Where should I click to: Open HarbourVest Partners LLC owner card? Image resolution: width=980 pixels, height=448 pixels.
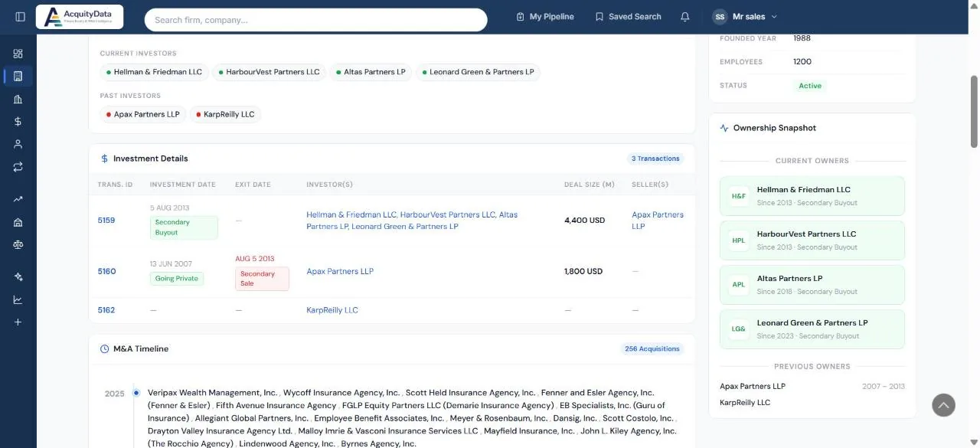point(812,240)
